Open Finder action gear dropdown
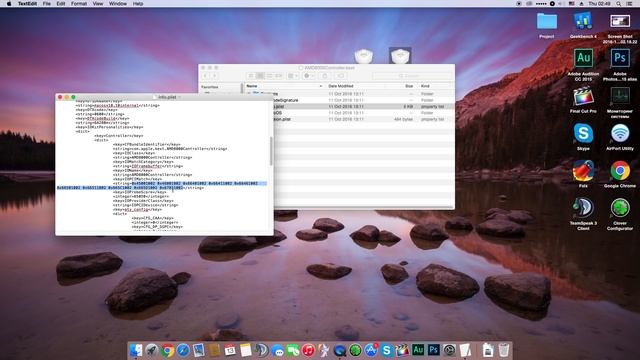This screenshot has width=640, height=360. 309,76
